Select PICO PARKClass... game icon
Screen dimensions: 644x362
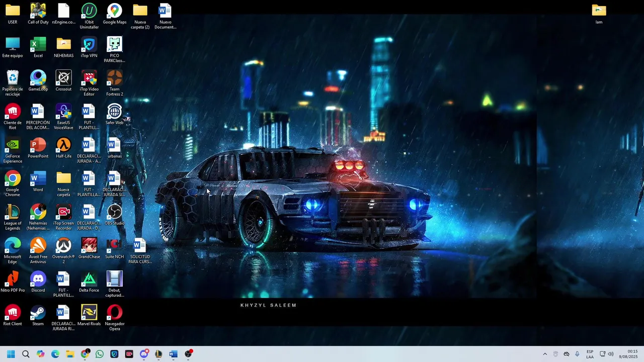pyautogui.click(x=115, y=50)
